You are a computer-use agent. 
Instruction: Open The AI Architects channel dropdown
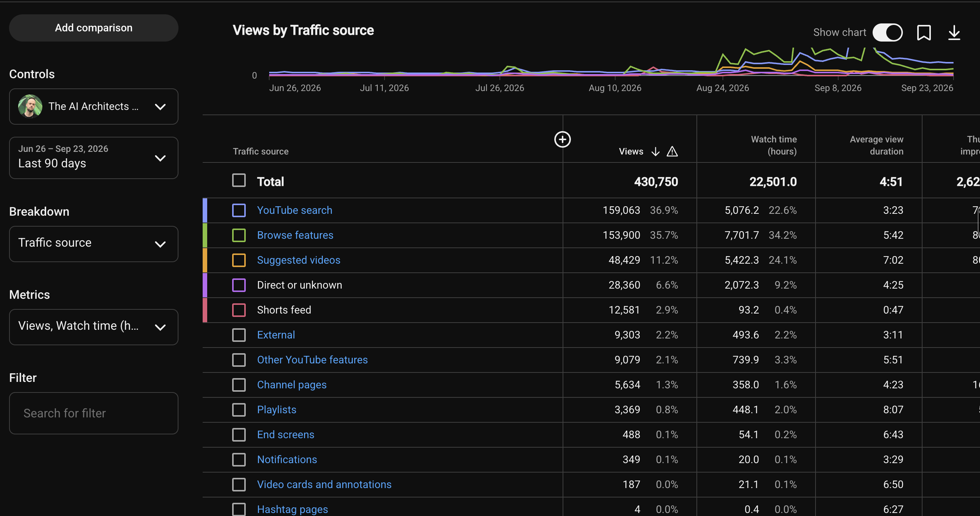click(x=94, y=107)
